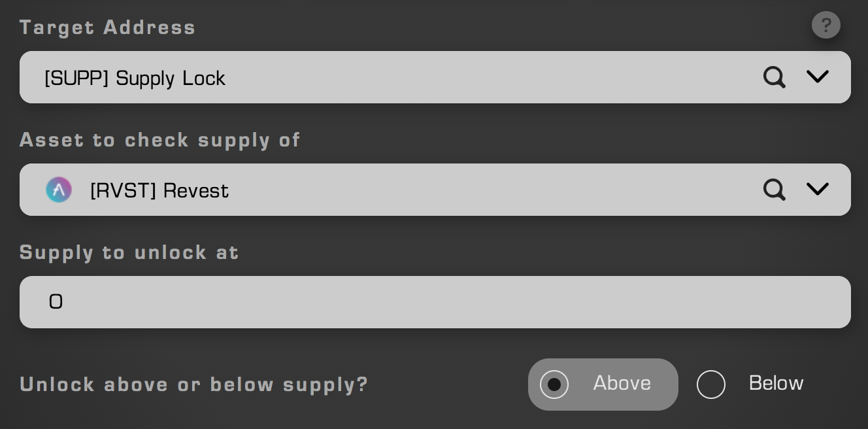Focus the Supply to unlock at input
Image resolution: width=868 pixels, height=429 pixels.
pyautogui.click(x=435, y=302)
